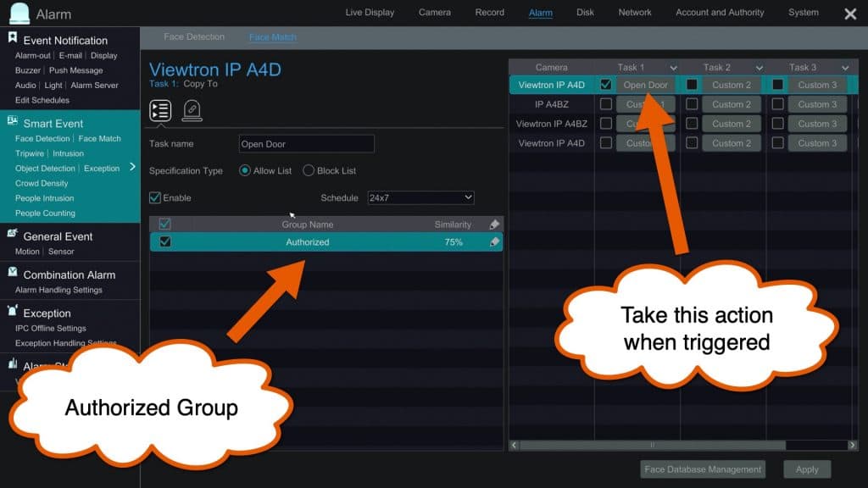Viewport: 868px width, 488px height.
Task: Open the Record menu
Action: tap(489, 12)
